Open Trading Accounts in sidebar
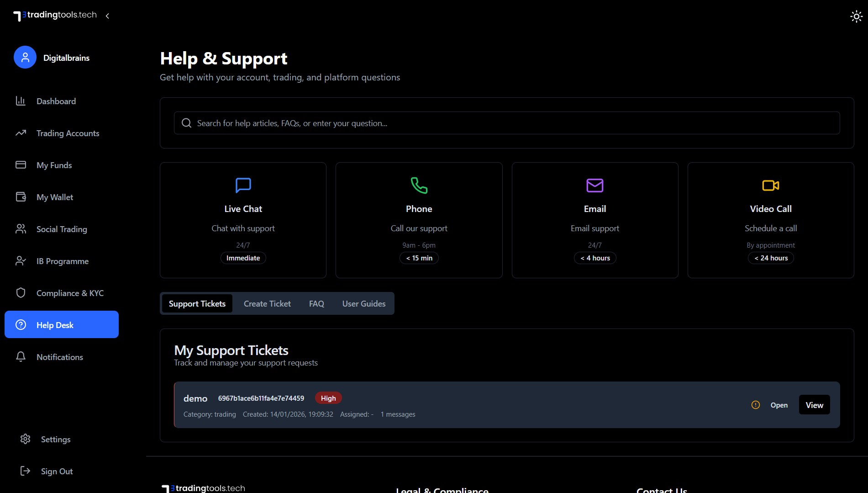Viewport: 868px width, 493px height. click(68, 133)
